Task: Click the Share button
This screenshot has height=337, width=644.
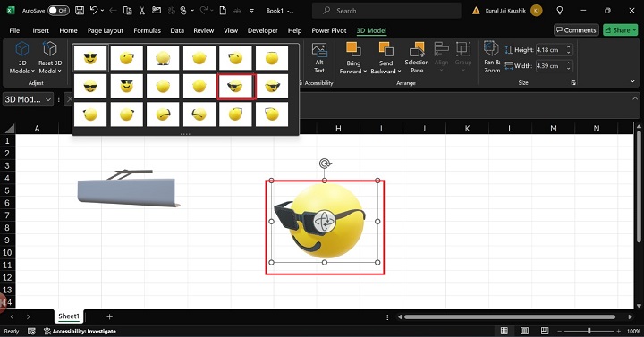Action: tap(621, 30)
